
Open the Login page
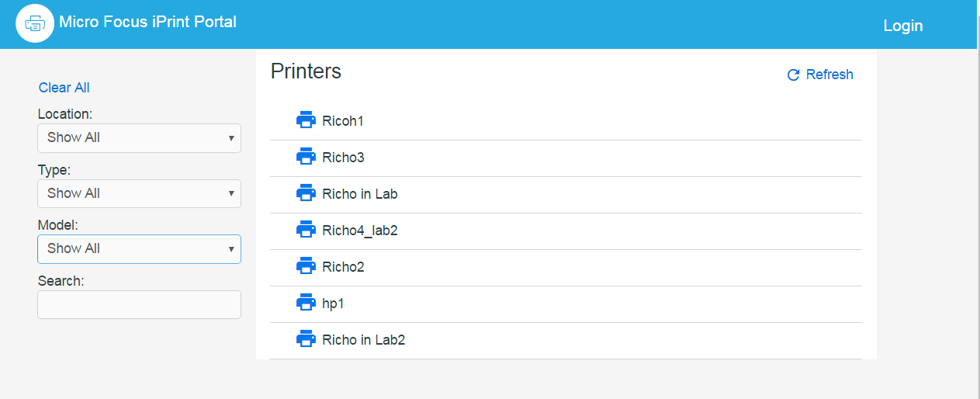[x=902, y=26]
